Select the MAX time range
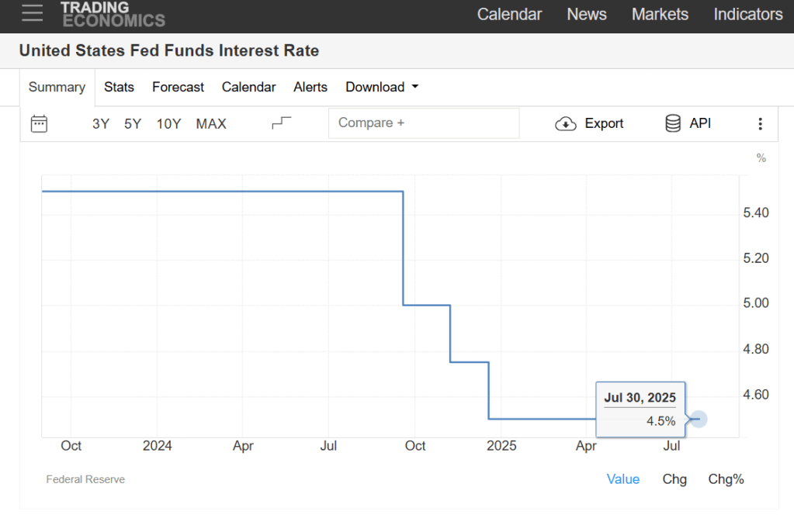Viewport: 794px width, 532px height. [211, 123]
